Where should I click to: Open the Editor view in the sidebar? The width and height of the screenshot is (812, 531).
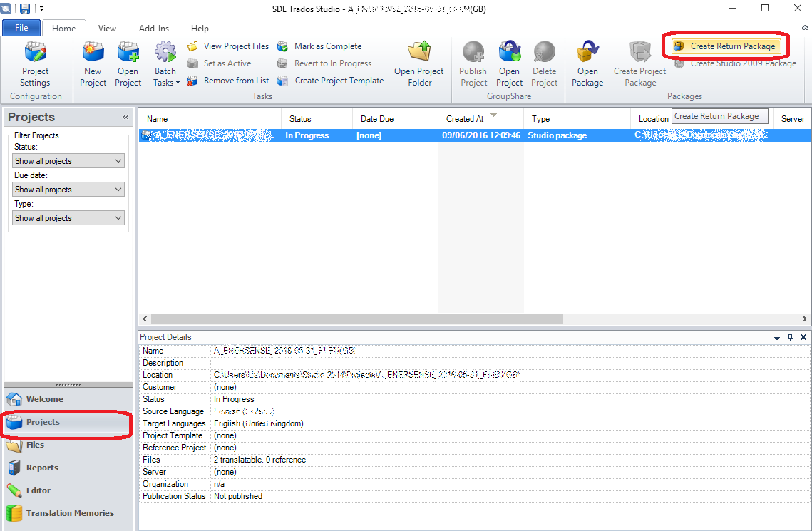(38, 490)
